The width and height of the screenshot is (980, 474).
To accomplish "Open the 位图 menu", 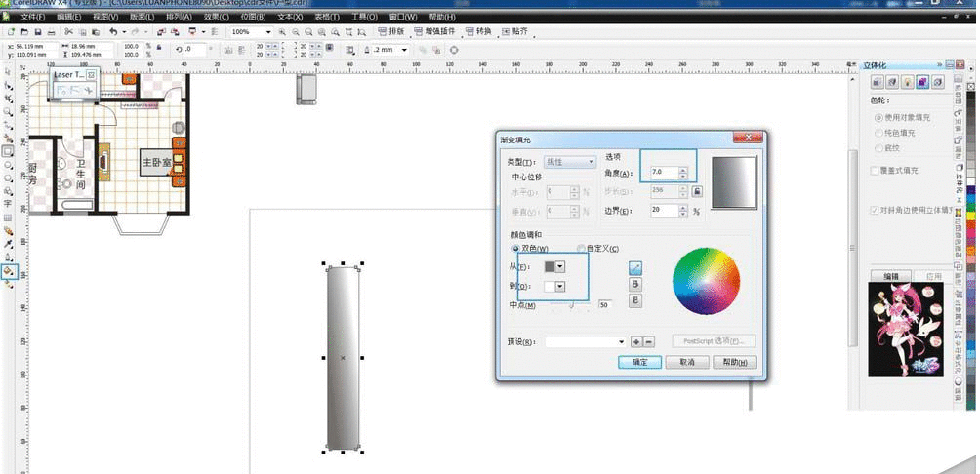I will tap(252, 18).
